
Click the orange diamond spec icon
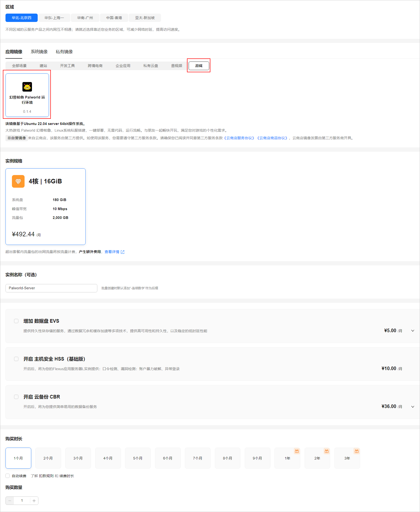pos(18,181)
